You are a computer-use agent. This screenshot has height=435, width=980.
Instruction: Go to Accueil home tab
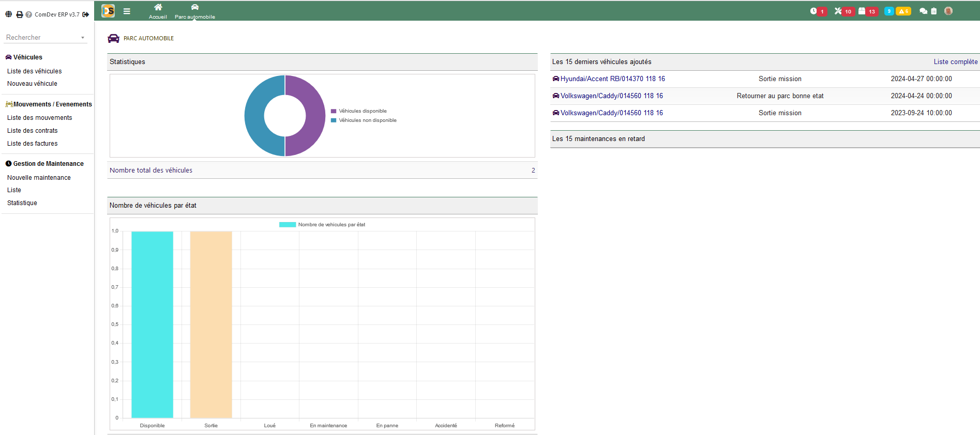coord(158,11)
